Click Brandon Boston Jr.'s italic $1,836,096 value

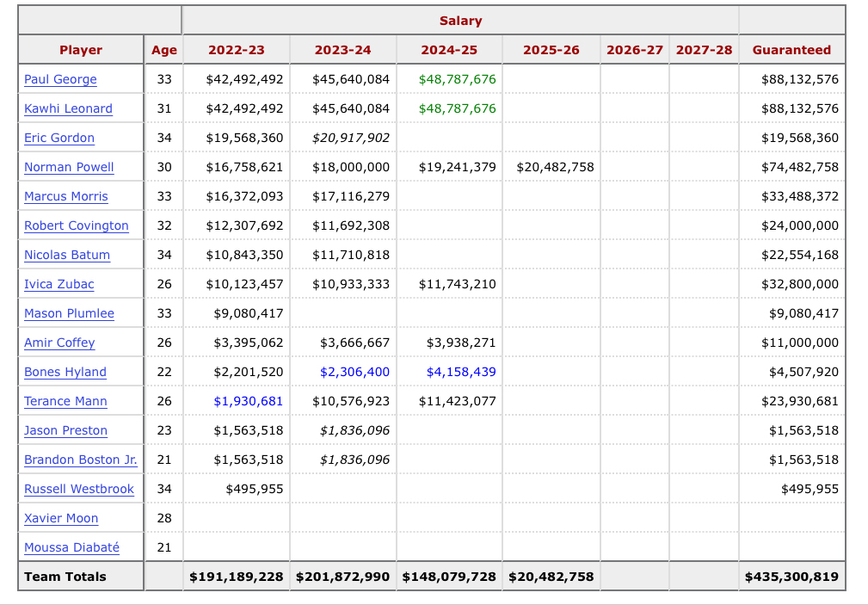pyautogui.click(x=354, y=460)
